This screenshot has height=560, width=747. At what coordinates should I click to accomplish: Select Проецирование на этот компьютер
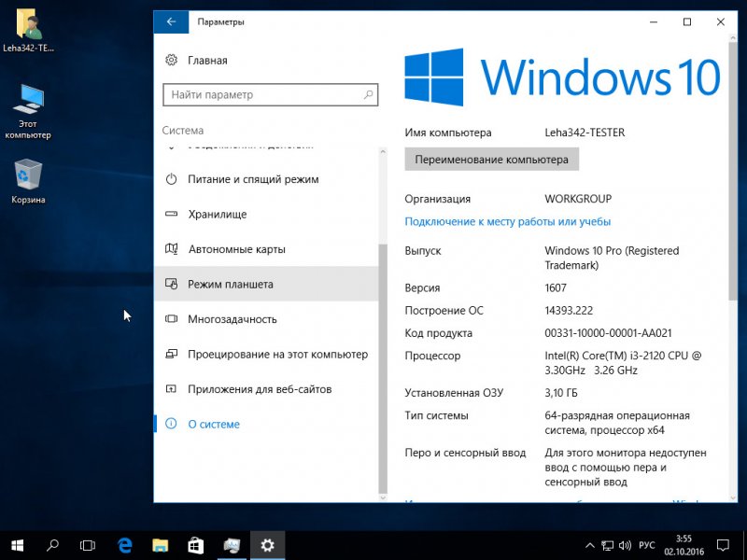277,355
